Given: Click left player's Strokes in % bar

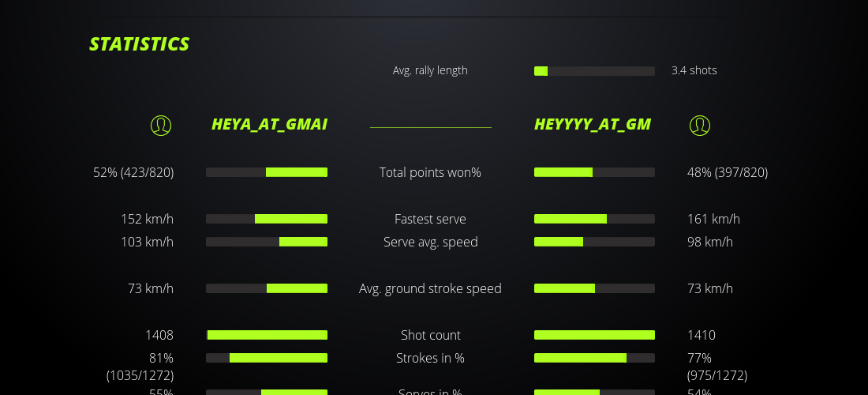Looking at the screenshot, I should (267, 358).
